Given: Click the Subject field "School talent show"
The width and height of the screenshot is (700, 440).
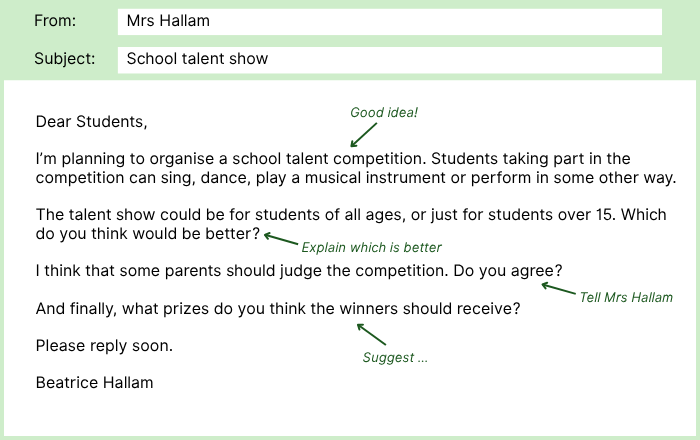Looking at the screenshot, I should (389, 59).
